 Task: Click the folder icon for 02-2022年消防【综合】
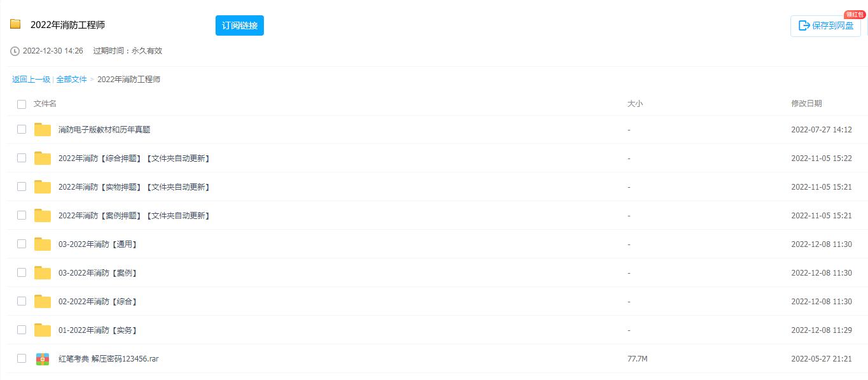click(43, 302)
